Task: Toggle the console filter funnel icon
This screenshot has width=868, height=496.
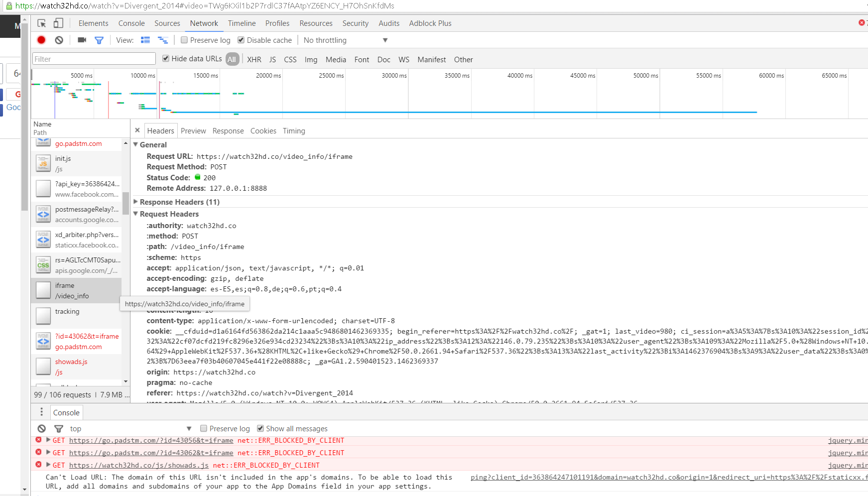Action: tap(59, 429)
